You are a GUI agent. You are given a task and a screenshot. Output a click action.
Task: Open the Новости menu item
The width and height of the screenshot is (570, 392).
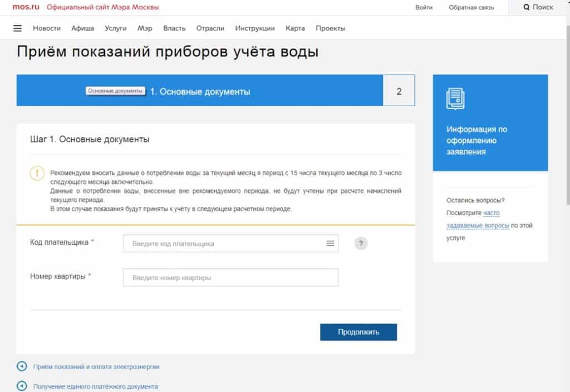coord(47,28)
